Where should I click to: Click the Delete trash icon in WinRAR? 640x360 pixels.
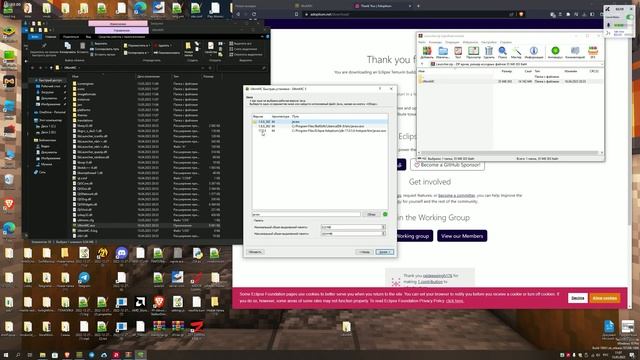click(489, 52)
